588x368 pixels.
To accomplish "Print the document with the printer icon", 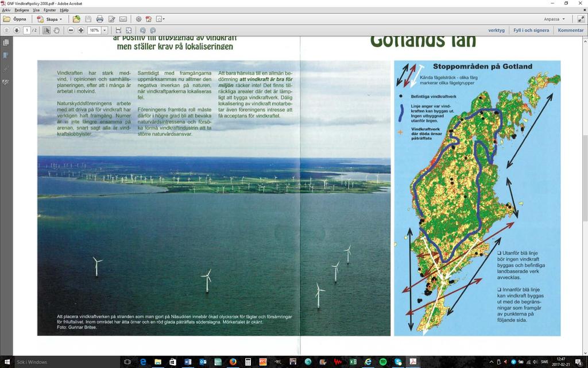I will tap(100, 19).
